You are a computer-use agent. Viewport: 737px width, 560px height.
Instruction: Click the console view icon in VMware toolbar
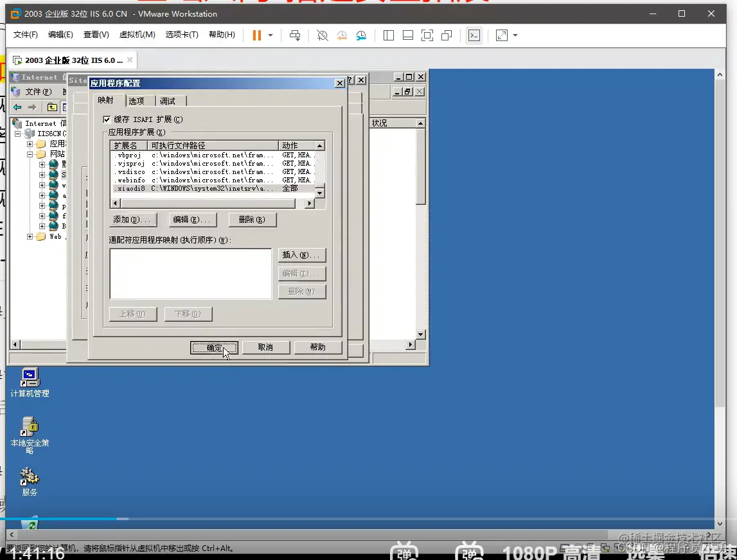click(474, 35)
